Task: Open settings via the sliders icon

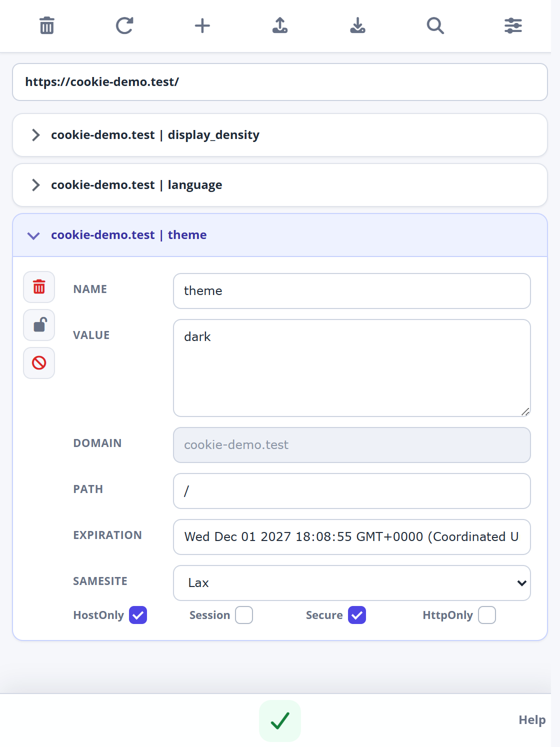Action: [x=513, y=25]
